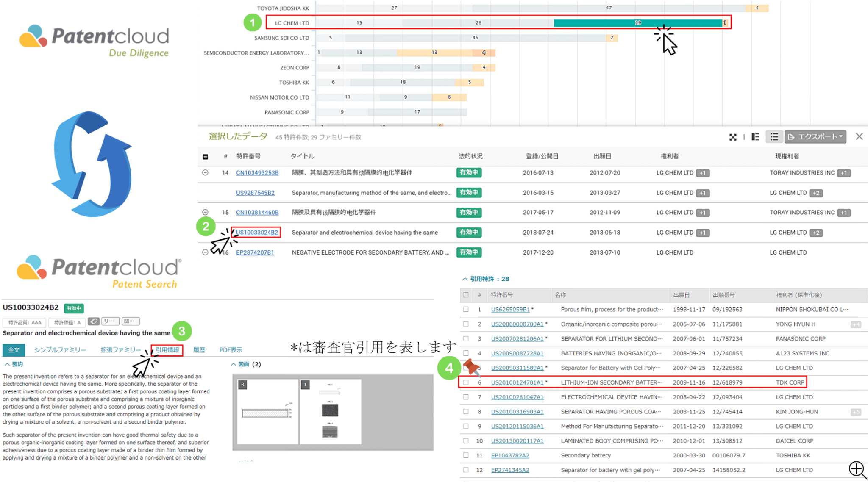Click +2 badge in US9287545B2 current owner
This screenshot has width=868, height=482.
coord(816,193)
